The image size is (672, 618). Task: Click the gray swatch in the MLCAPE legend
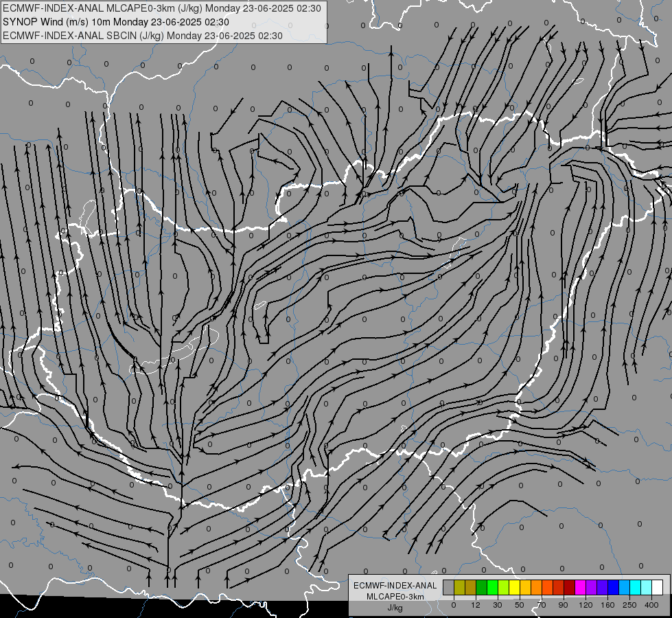[449, 587]
